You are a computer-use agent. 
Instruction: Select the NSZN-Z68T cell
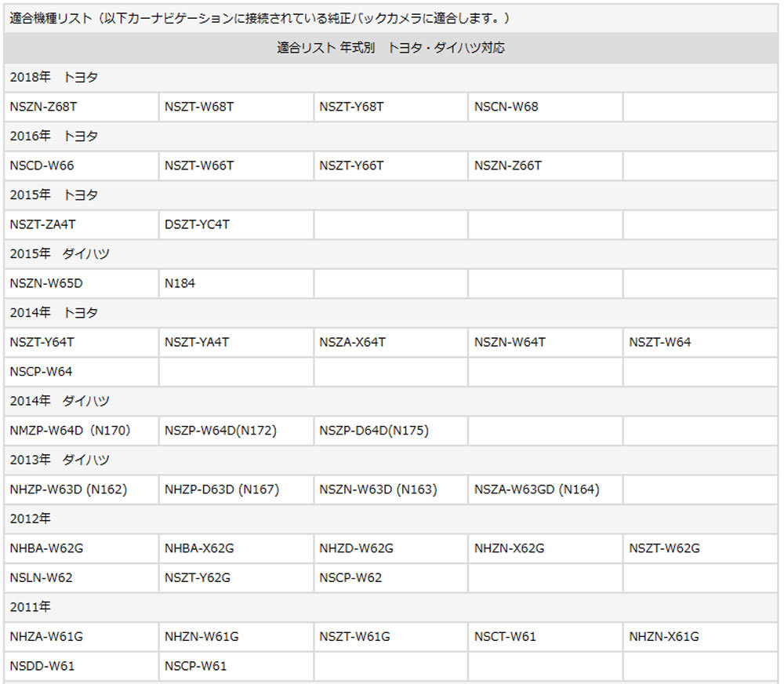click(81, 107)
